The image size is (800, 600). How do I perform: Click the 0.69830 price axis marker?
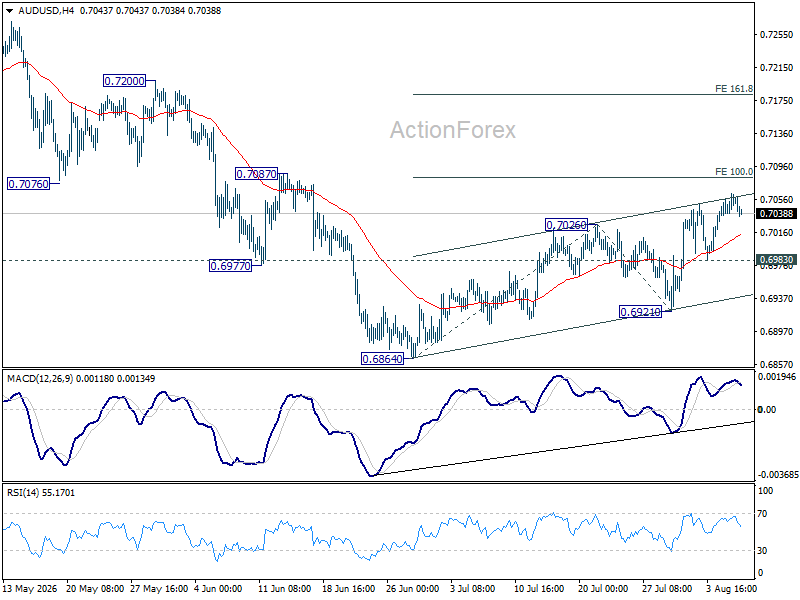click(776, 260)
